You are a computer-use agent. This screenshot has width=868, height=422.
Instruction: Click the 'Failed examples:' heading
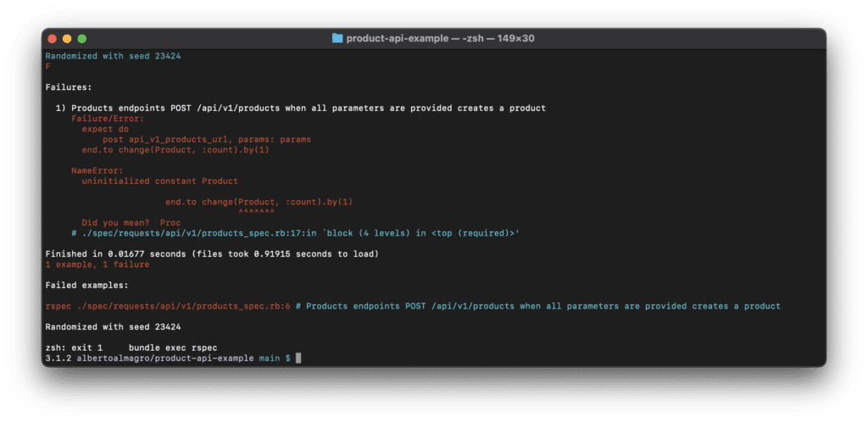tap(87, 286)
